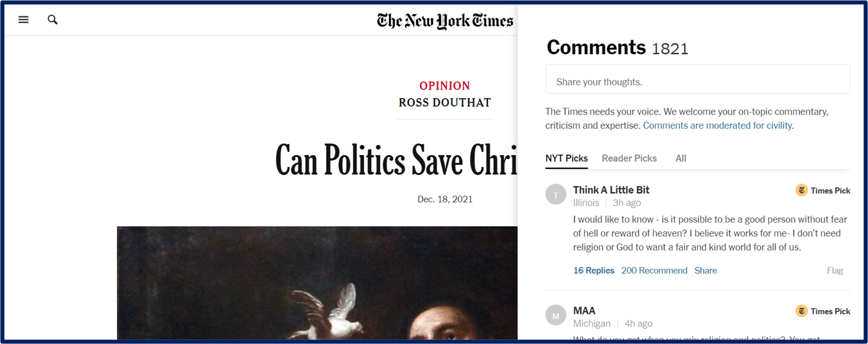Image resolution: width=868 pixels, height=344 pixels.
Task: Open Ross Douthat's column page
Action: pyautogui.click(x=445, y=103)
